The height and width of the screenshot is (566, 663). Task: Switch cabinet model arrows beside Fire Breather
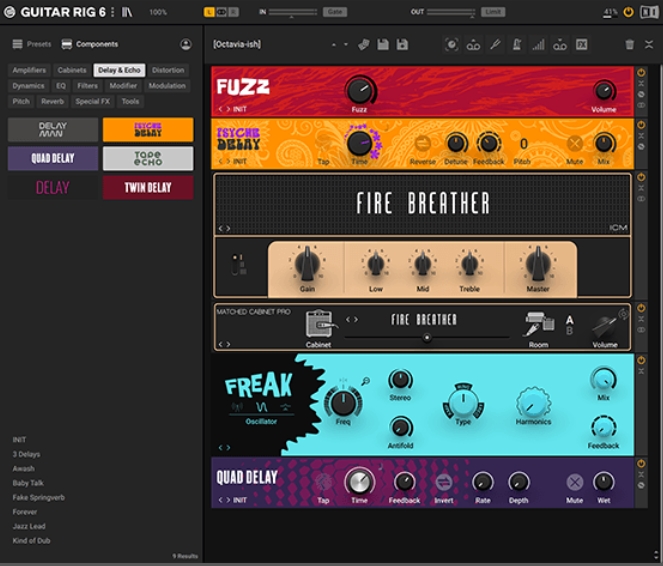[x=352, y=320]
